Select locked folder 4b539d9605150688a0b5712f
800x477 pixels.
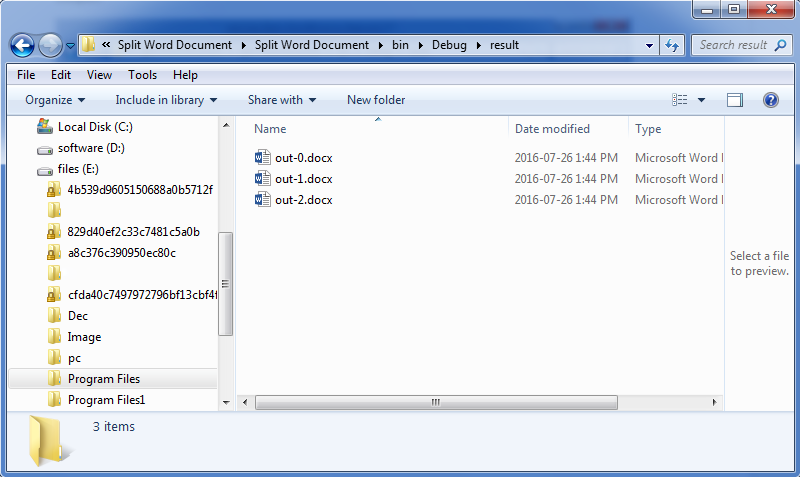140,190
